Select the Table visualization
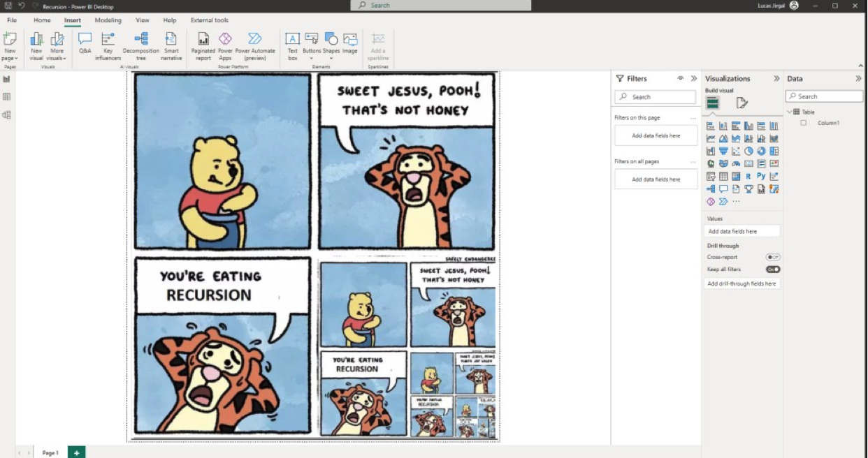This screenshot has width=868, height=458. point(723,176)
